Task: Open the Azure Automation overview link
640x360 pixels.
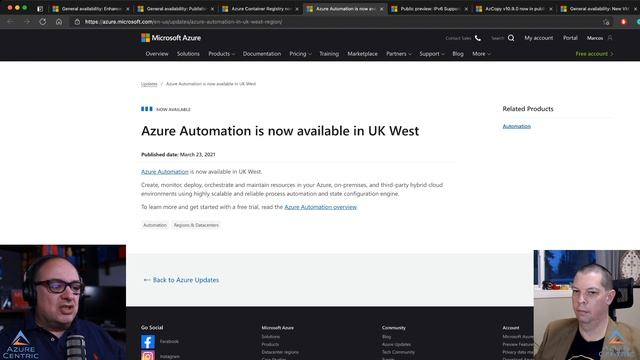Action: tap(320, 207)
